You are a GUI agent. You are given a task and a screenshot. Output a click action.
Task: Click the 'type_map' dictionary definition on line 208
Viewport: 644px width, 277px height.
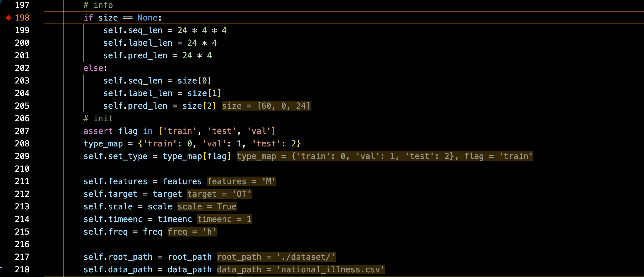(192, 144)
